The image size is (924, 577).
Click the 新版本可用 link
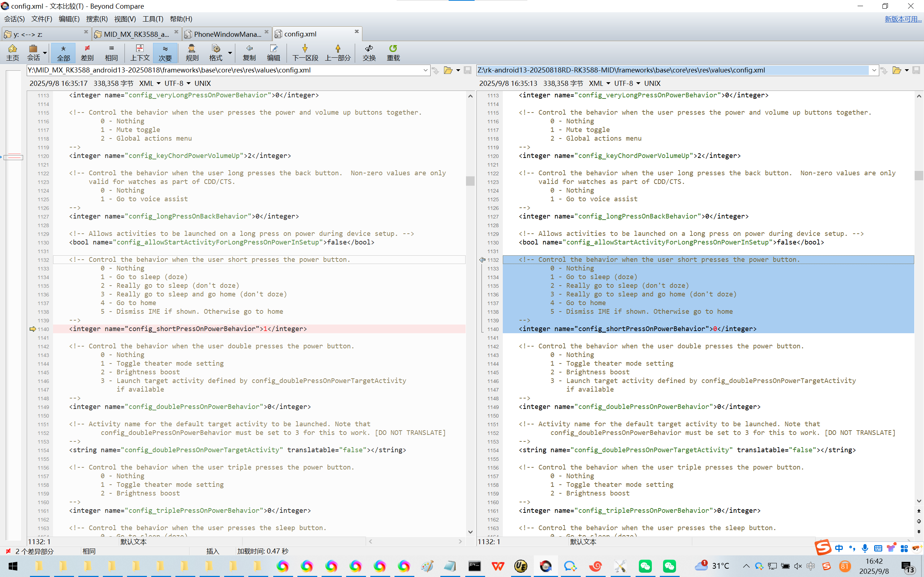(903, 19)
